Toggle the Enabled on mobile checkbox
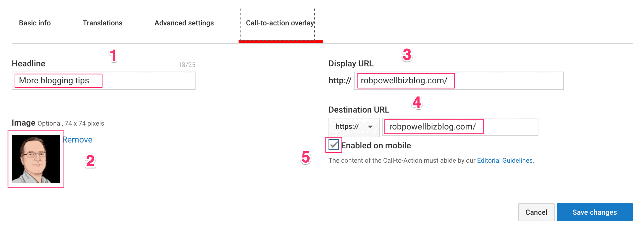Viewport: 644px width, 231px height. click(x=334, y=145)
